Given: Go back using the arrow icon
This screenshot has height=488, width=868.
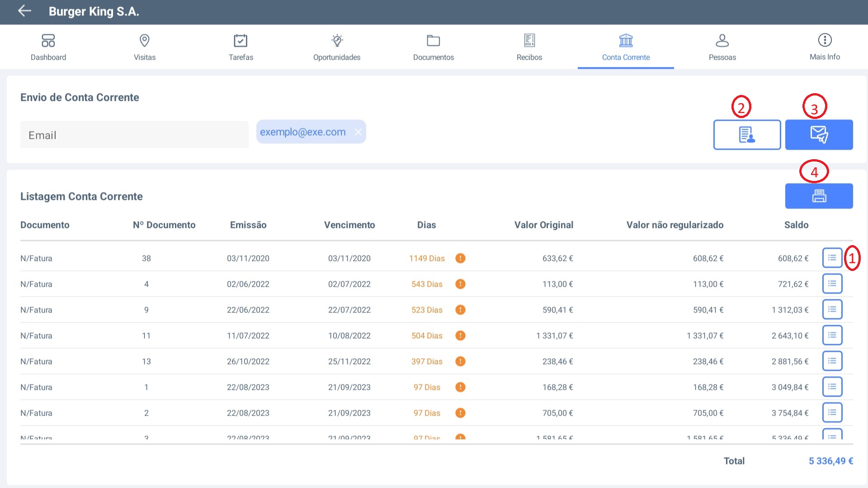Looking at the screenshot, I should (x=24, y=11).
